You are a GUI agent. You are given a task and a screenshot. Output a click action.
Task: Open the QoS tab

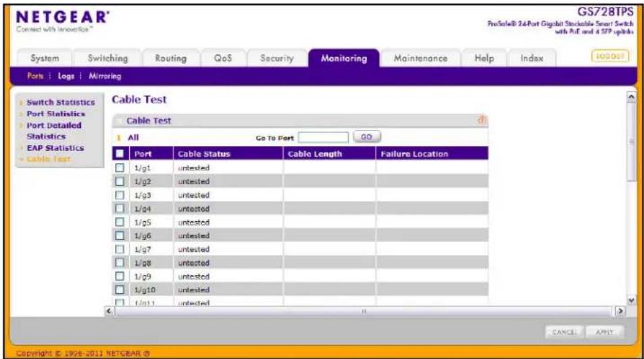[223, 58]
